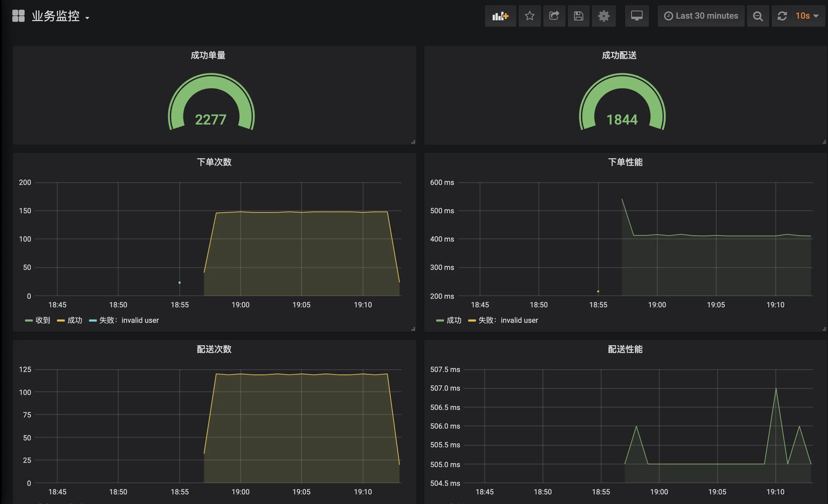
Task: Click resize handle of 成功配送 panel
Action: pos(824,142)
